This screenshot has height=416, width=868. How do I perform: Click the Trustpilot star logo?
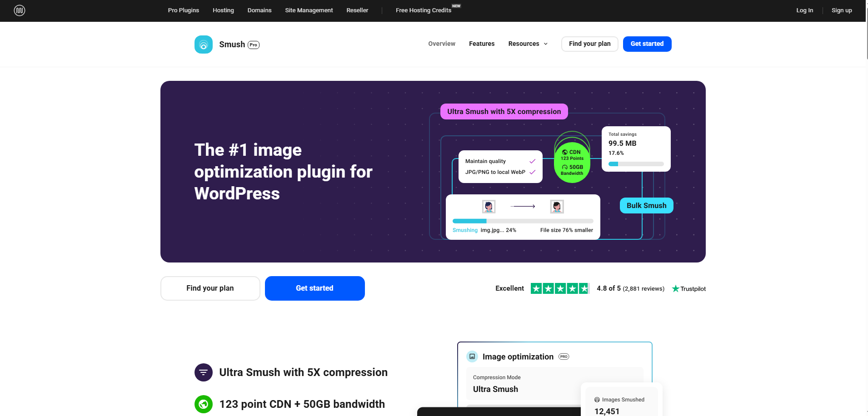coord(676,288)
